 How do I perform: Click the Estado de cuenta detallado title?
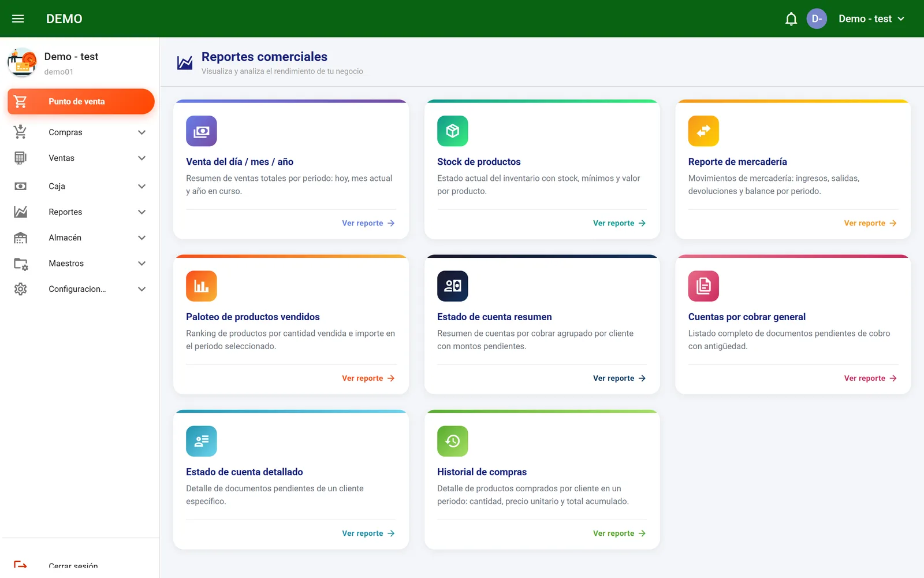pyautogui.click(x=244, y=472)
